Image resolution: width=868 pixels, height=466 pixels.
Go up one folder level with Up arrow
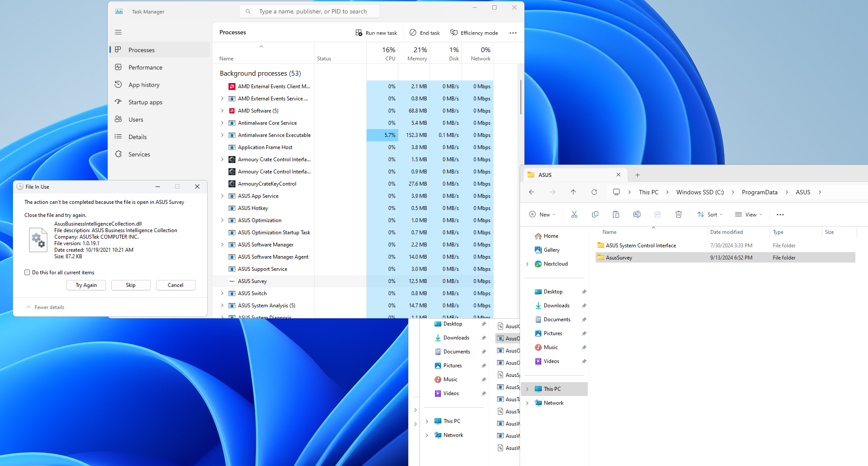pyautogui.click(x=573, y=192)
